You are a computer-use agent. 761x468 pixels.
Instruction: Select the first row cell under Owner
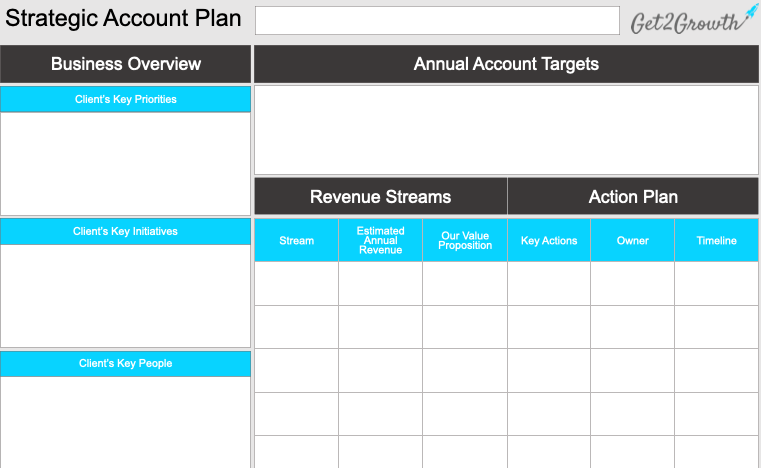click(632, 284)
